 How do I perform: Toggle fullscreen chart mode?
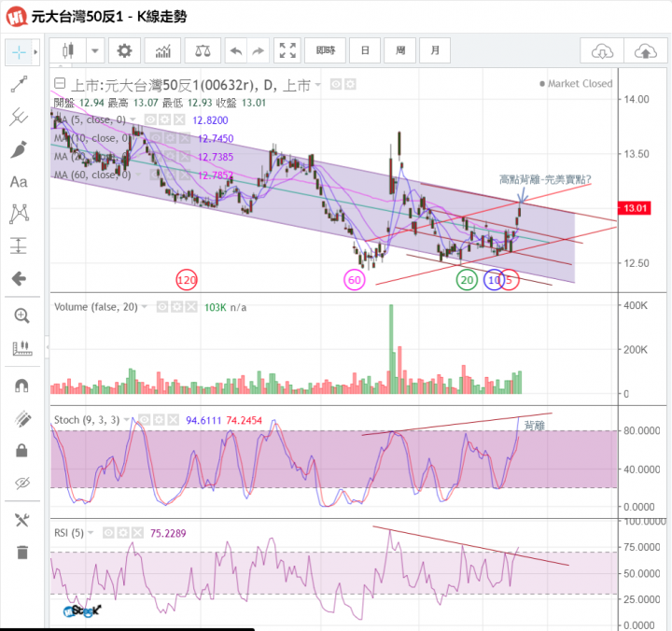(287, 50)
